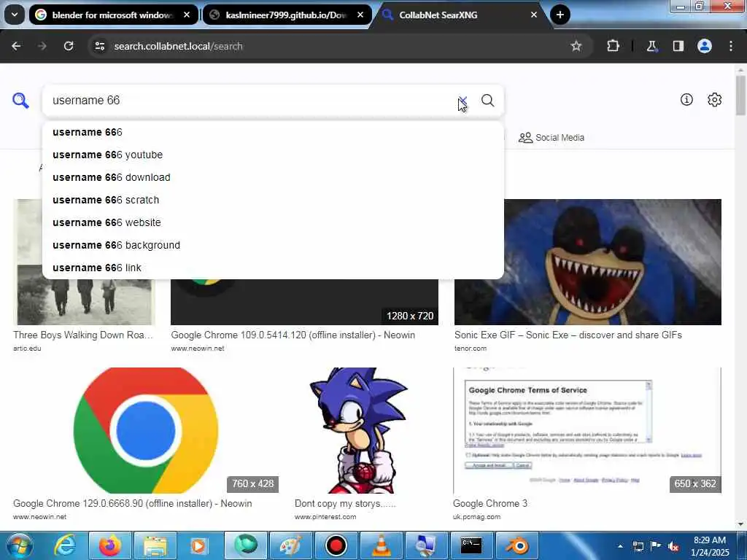
Task: Click the SearXNG magnifier logo
Action: [x=20, y=101]
